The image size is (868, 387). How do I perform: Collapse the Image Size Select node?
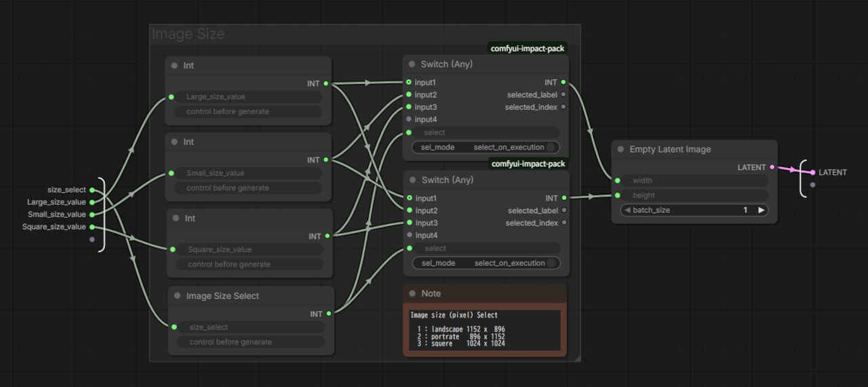pos(177,296)
